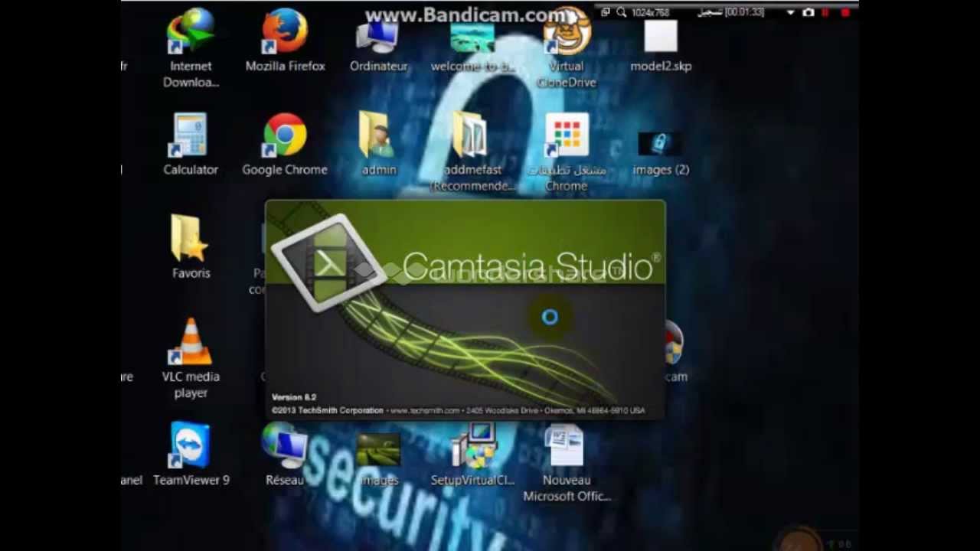980x551 pixels.
Task: Click the www.techsmith.com text on the splash
Action: (424, 410)
